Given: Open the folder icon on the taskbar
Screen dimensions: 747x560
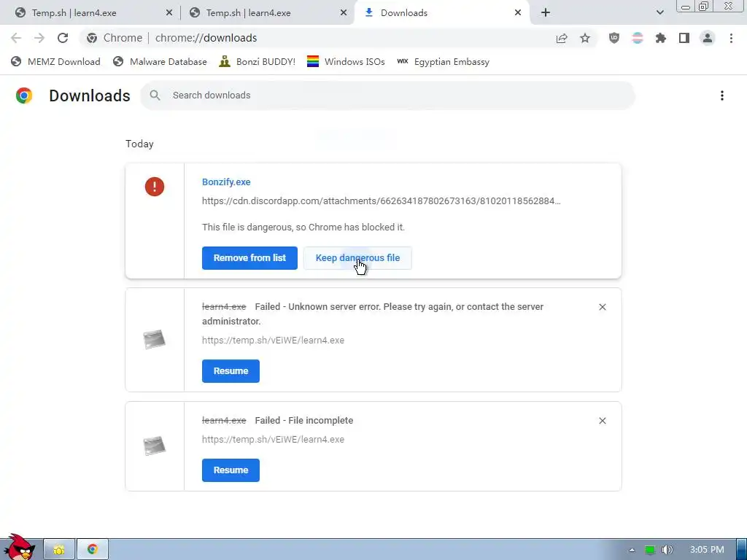Looking at the screenshot, I should (x=59, y=550).
